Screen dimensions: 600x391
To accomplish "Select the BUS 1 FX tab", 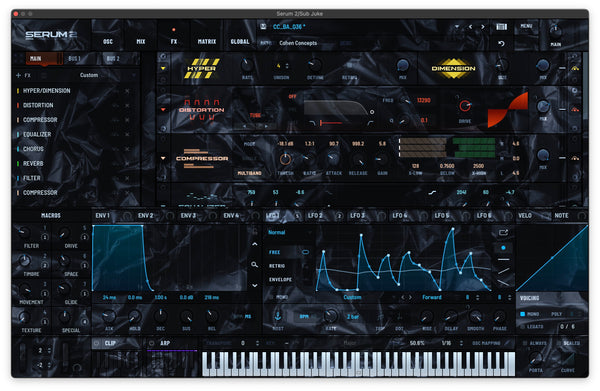I will (74, 59).
